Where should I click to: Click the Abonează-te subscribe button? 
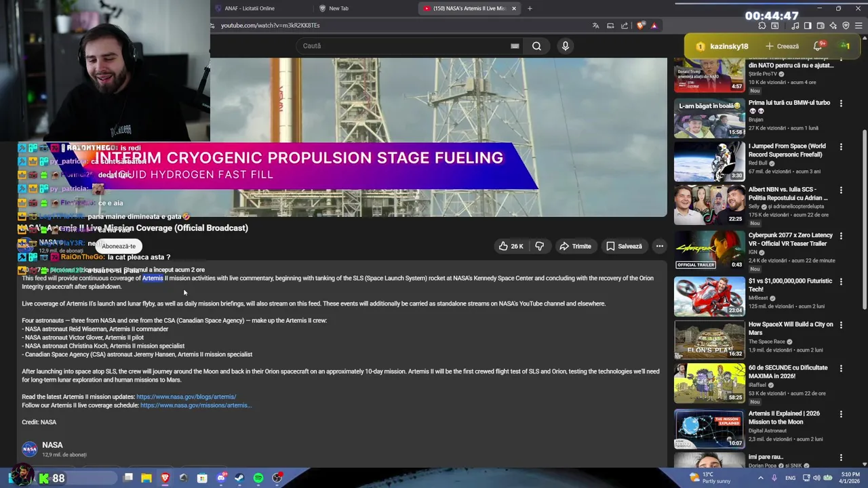click(x=119, y=246)
